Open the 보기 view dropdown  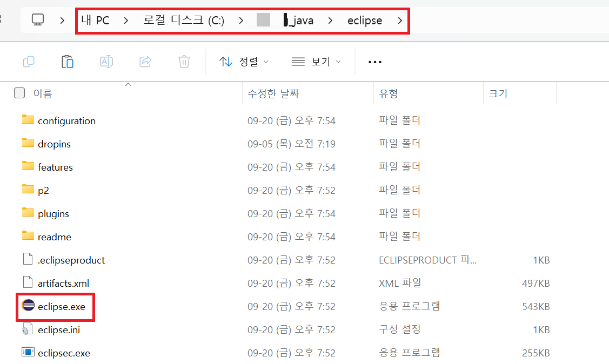point(316,62)
